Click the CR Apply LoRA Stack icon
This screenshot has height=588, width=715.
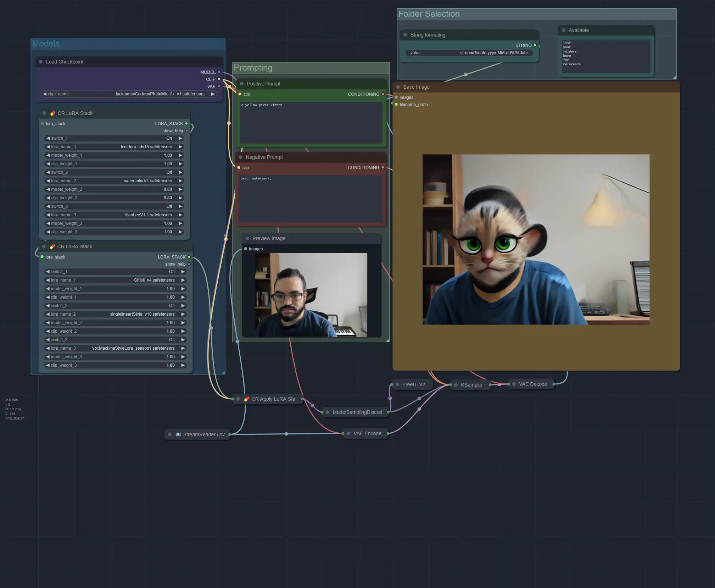(246, 399)
